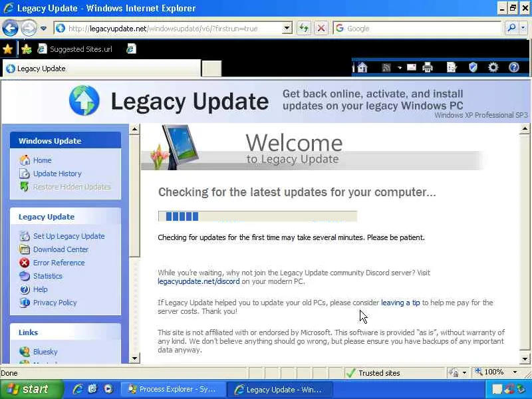Expand the address bar history dropdown
This screenshot has width=532, height=399.
click(287, 29)
